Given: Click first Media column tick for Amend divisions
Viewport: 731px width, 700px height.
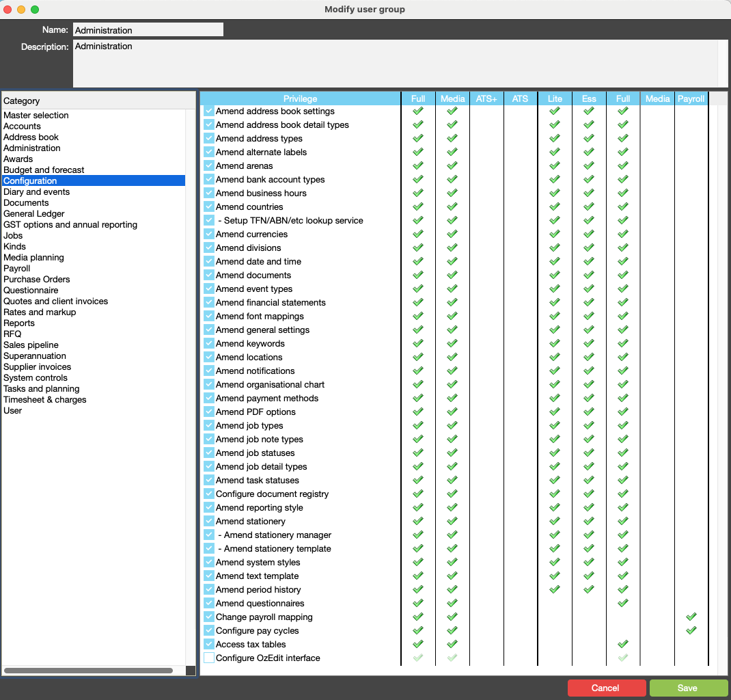Looking at the screenshot, I should coord(452,247).
